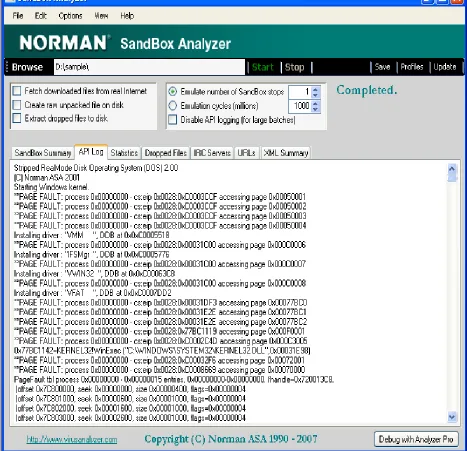This screenshot has height=451, width=467.
Task: Enable Fetch downloaded files from real Internet
Action: (x=17, y=91)
